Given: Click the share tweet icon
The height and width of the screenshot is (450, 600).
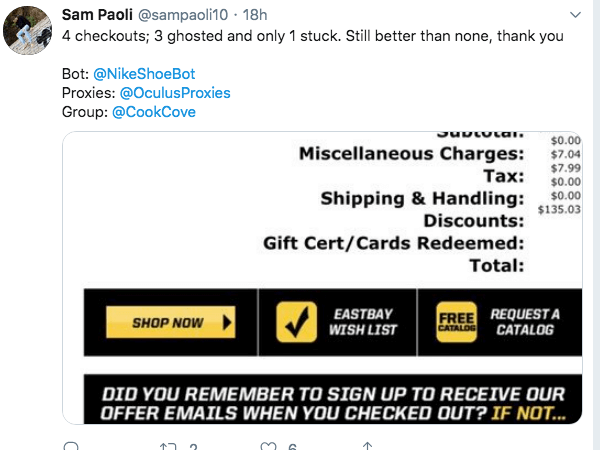Looking at the screenshot, I should point(367,446).
